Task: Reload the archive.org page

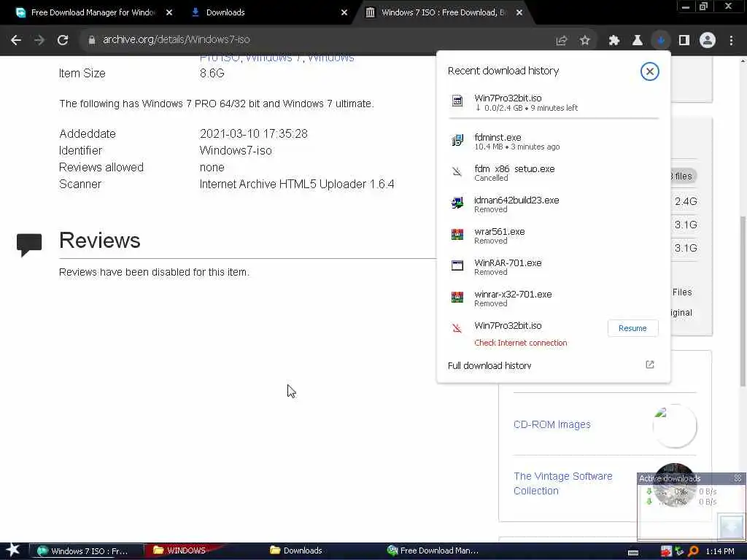Action: tap(63, 40)
